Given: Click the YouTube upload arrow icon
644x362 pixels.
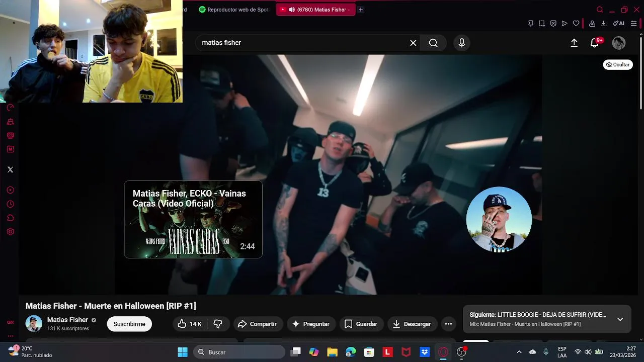Looking at the screenshot, I should [x=574, y=43].
